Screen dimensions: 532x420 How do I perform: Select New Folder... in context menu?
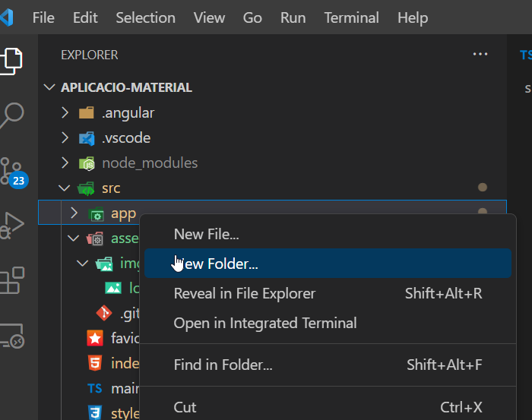[217, 264]
